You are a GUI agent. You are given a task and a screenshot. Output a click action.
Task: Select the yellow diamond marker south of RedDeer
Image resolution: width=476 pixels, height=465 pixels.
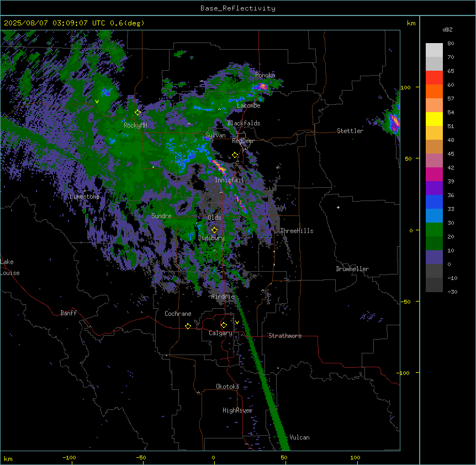(x=235, y=155)
